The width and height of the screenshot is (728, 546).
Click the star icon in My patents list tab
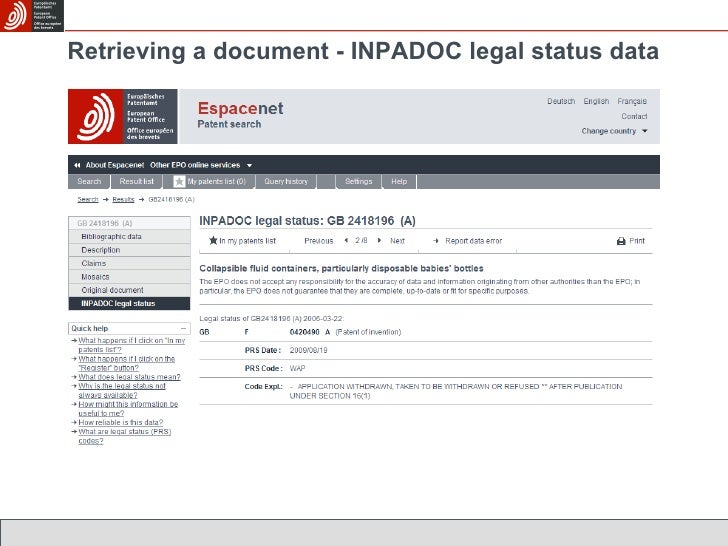[179, 182]
